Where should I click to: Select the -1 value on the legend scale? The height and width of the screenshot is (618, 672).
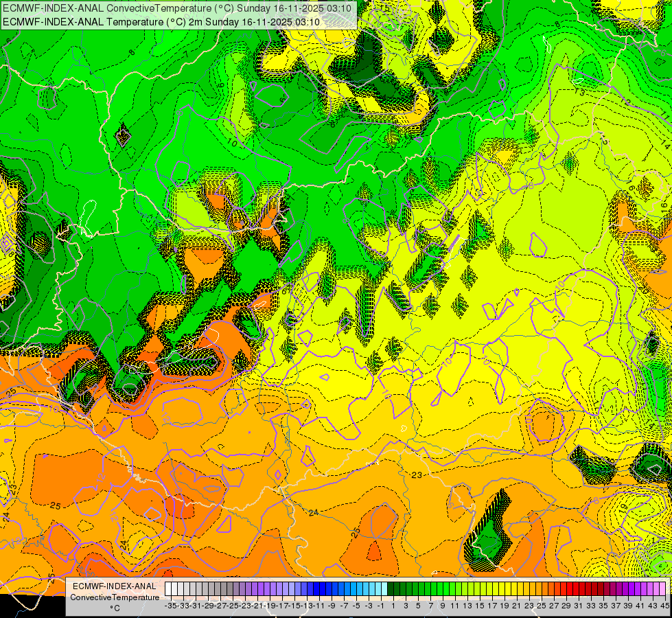pos(380,606)
